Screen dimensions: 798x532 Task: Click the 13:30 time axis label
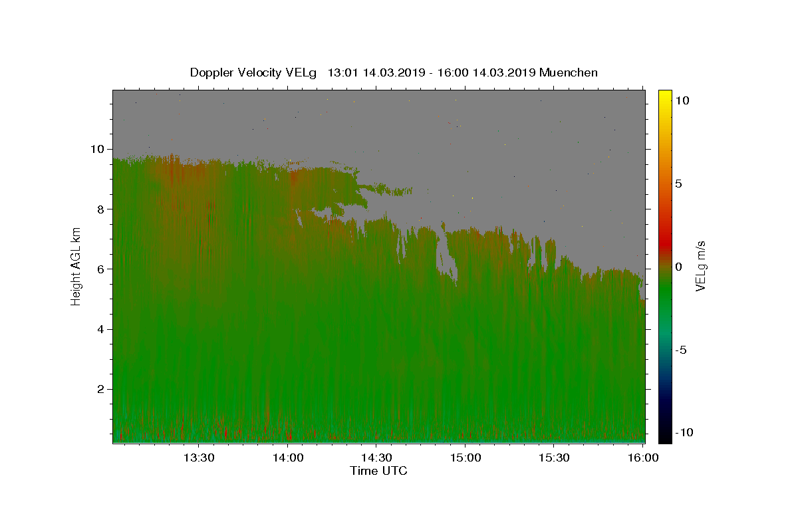click(199, 458)
